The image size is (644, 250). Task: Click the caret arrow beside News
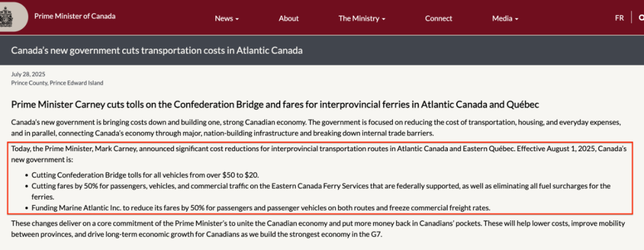[237, 19]
